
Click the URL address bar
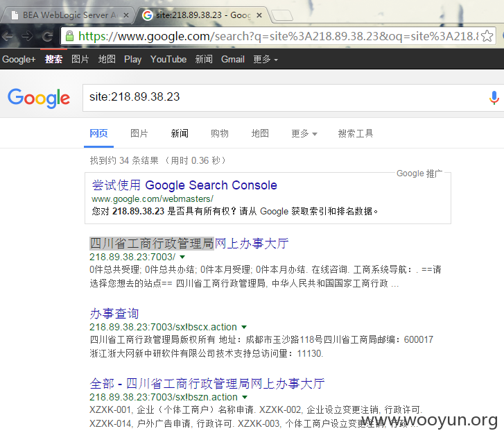pyautogui.click(x=278, y=36)
